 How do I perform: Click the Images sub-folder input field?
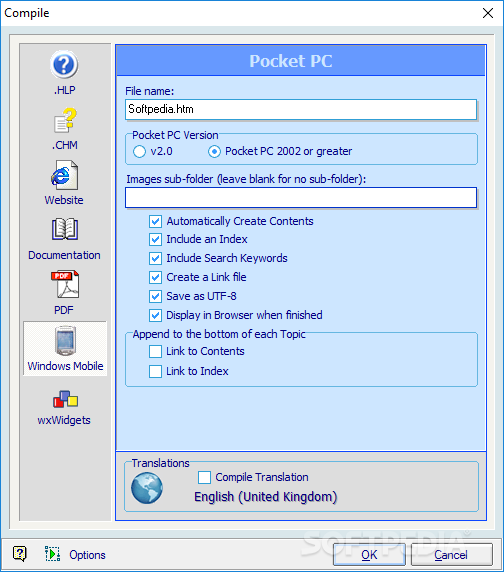pos(301,198)
